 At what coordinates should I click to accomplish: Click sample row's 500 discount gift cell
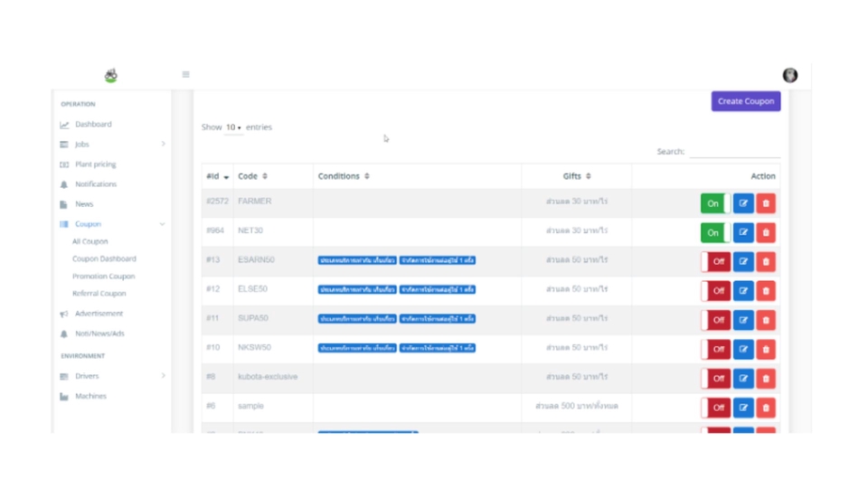(576, 406)
